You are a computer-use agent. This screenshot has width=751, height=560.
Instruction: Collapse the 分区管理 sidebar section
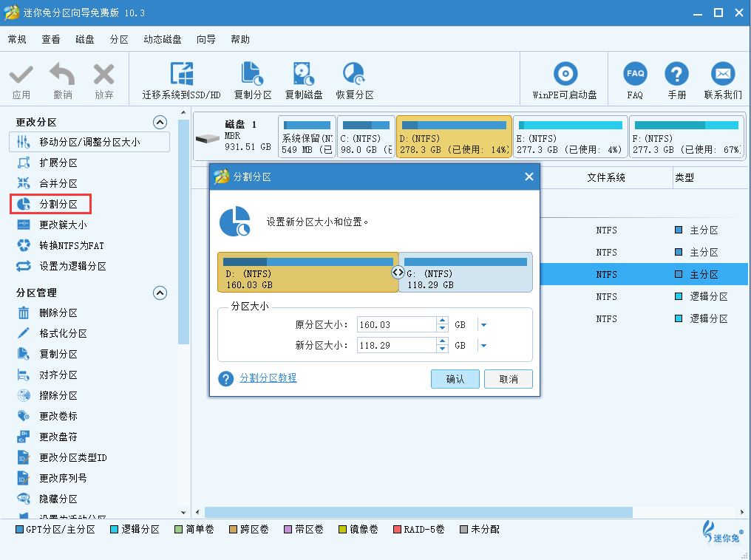(x=160, y=293)
